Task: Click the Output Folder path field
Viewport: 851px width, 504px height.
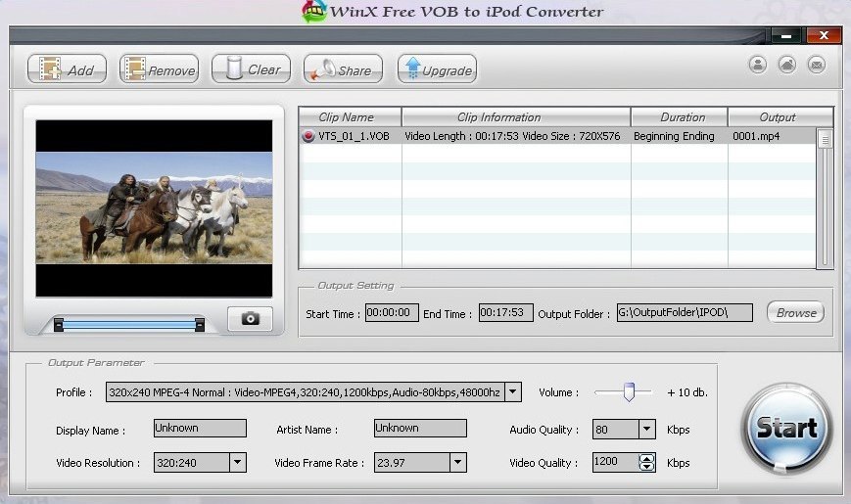Action: click(x=685, y=312)
